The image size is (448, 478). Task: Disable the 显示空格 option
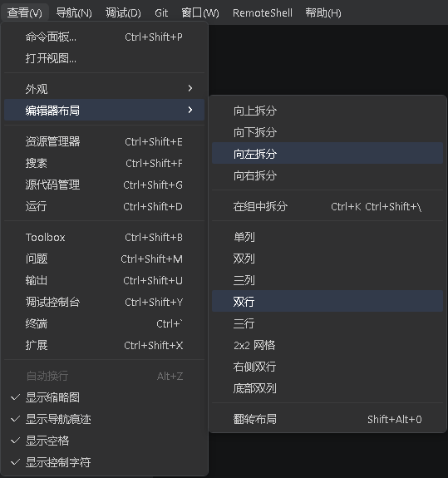click(104, 441)
